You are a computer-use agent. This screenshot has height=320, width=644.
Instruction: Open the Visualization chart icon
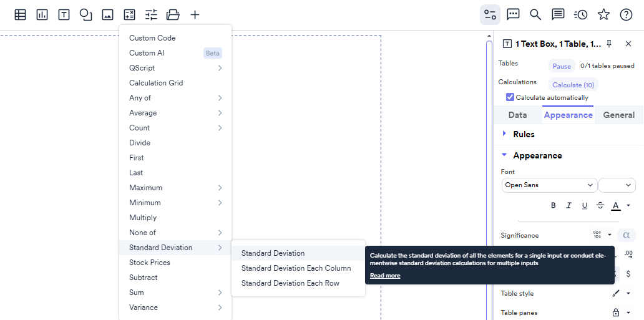[x=42, y=15]
